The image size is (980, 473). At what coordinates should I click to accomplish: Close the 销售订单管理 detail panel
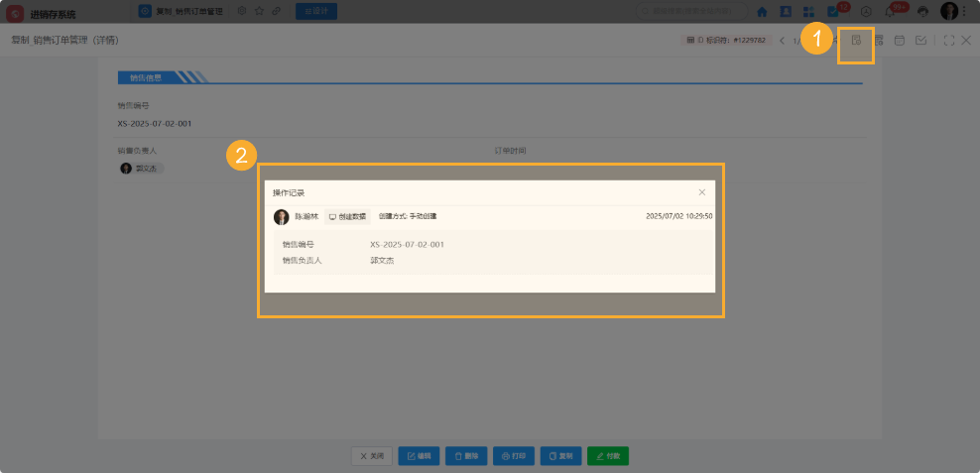[x=966, y=41]
